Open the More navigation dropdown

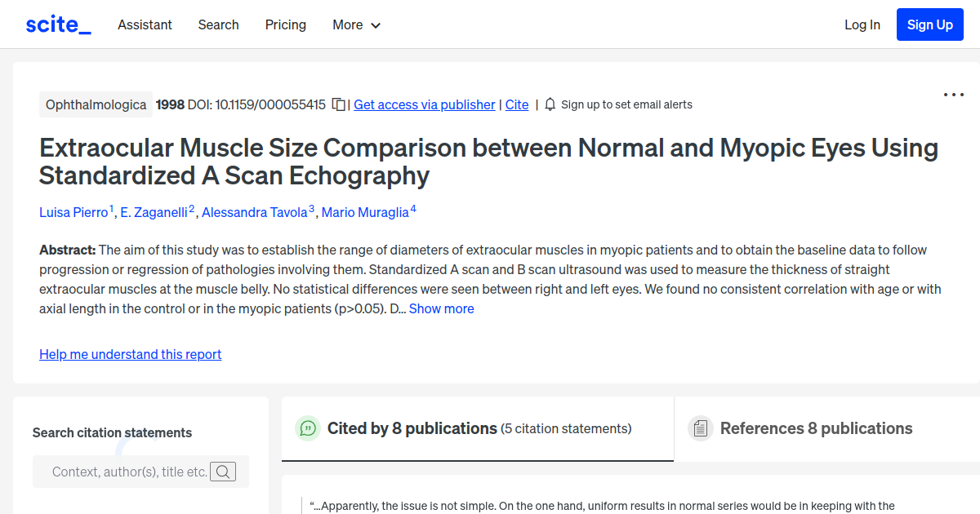point(356,24)
